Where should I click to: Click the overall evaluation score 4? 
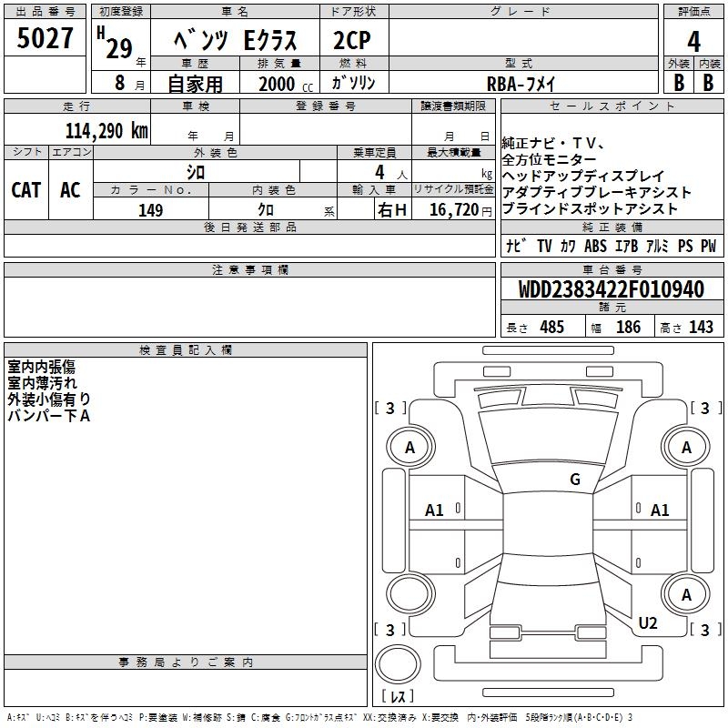[693, 41]
